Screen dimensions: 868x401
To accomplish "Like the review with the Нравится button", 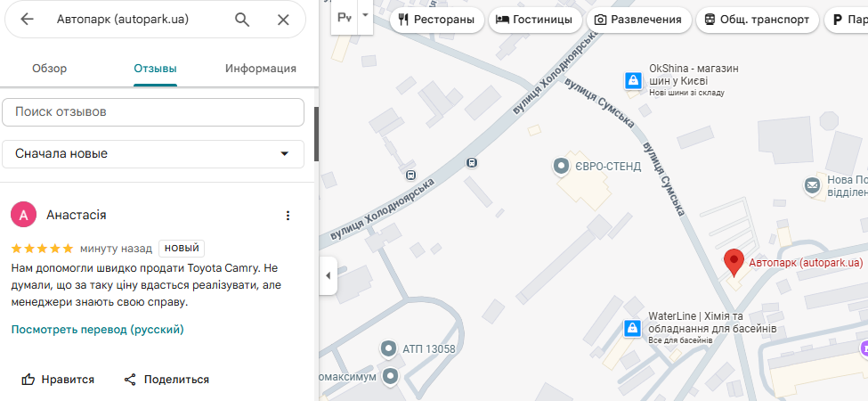I will coord(58,380).
